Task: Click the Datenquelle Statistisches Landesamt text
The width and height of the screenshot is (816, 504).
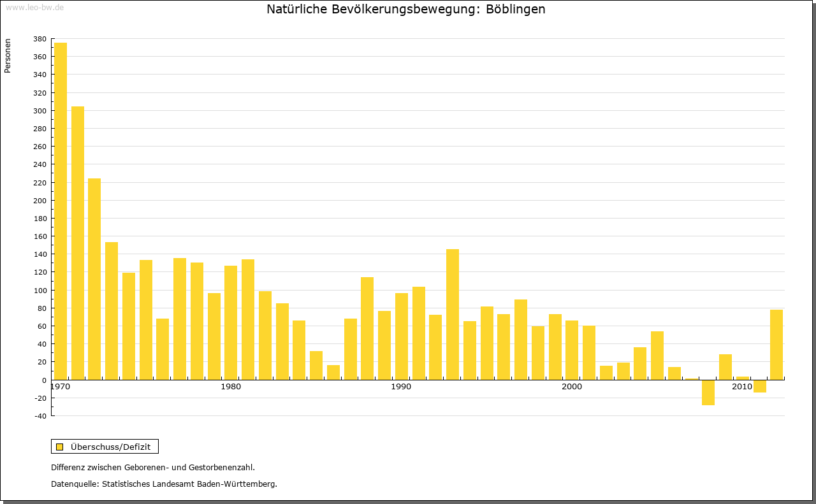Action: point(164,484)
